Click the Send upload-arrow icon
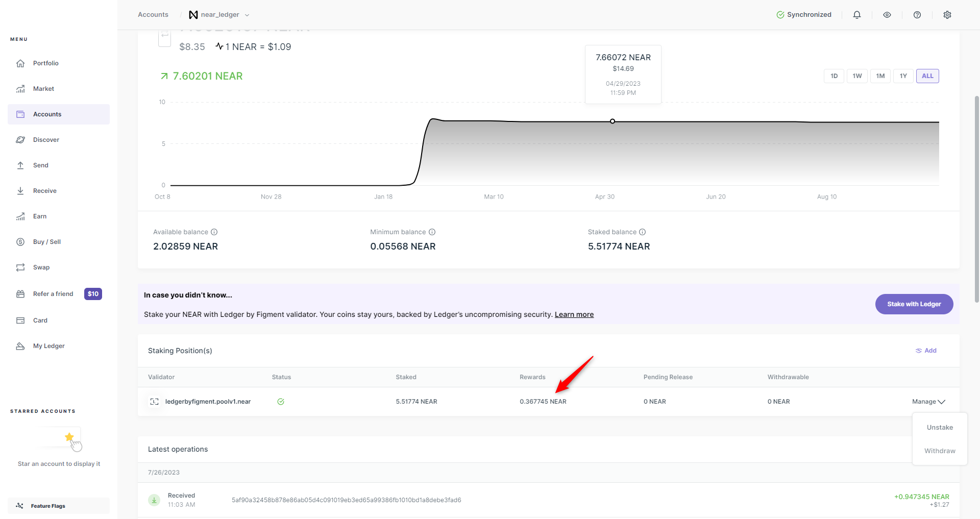 point(20,165)
